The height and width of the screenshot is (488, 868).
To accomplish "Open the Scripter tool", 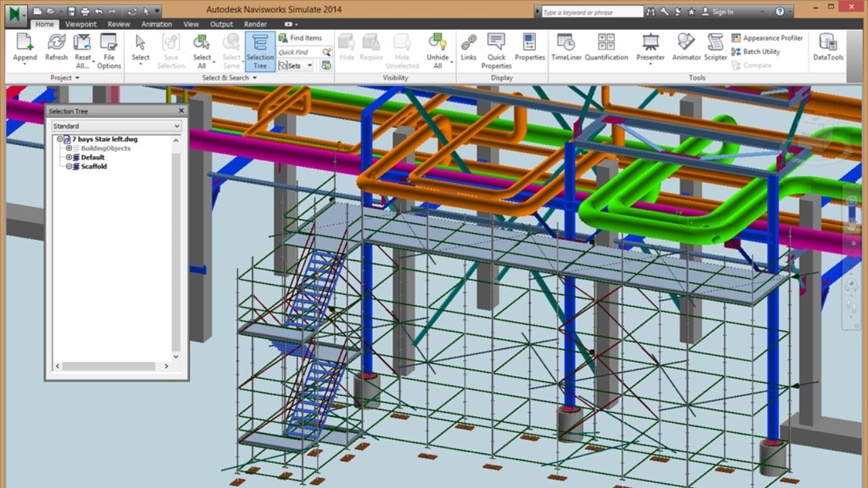I will coord(715,43).
